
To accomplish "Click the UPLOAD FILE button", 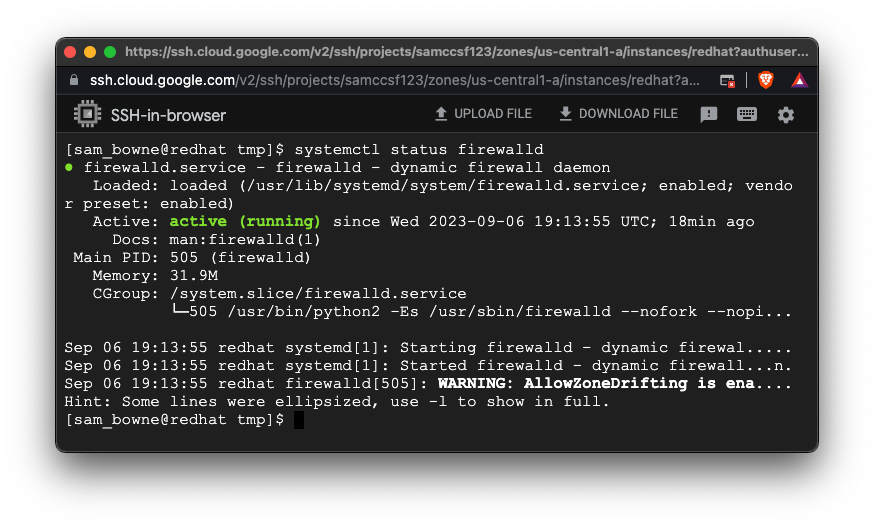I will 483,114.
